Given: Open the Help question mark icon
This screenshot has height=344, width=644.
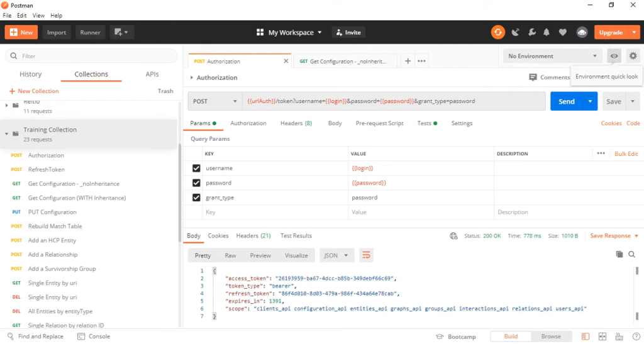Looking at the screenshot, I should [636, 336].
